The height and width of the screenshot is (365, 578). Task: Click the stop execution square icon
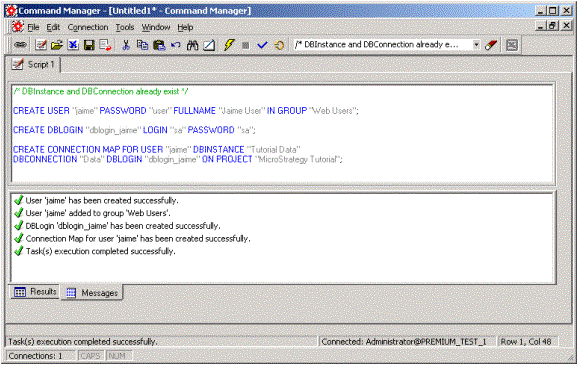pyautogui.click(x=246, y=45)
